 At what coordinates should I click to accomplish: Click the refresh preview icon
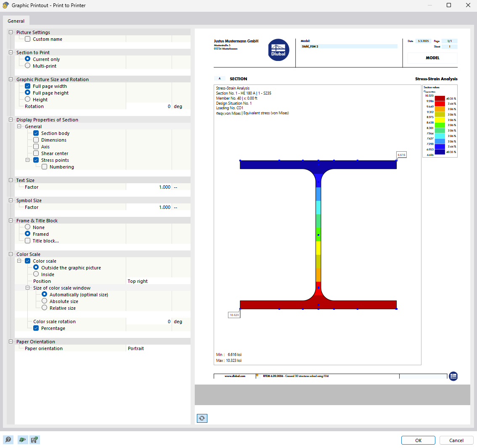click(202, 418)
